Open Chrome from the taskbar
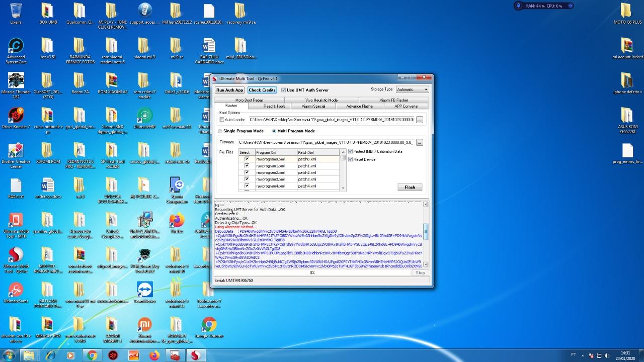This screenshot has width=644, height=362. pos(92,355)
